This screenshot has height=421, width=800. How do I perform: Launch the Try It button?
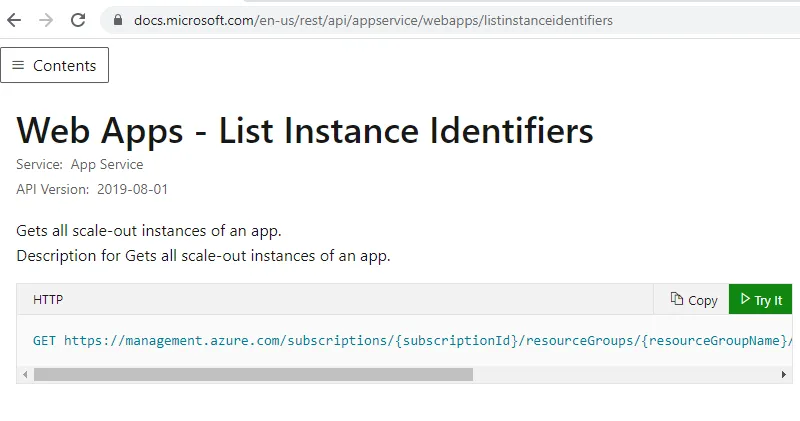click(x=760, y=300)
